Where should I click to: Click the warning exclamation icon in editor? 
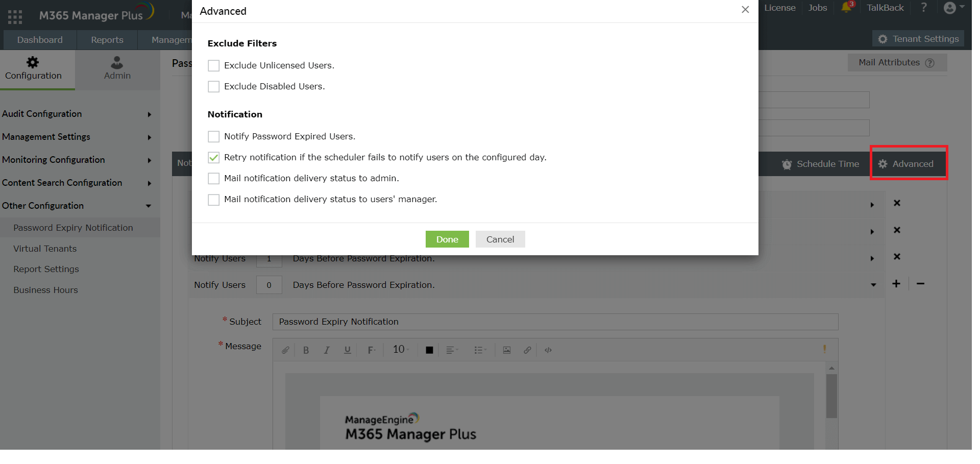(824, 349)
